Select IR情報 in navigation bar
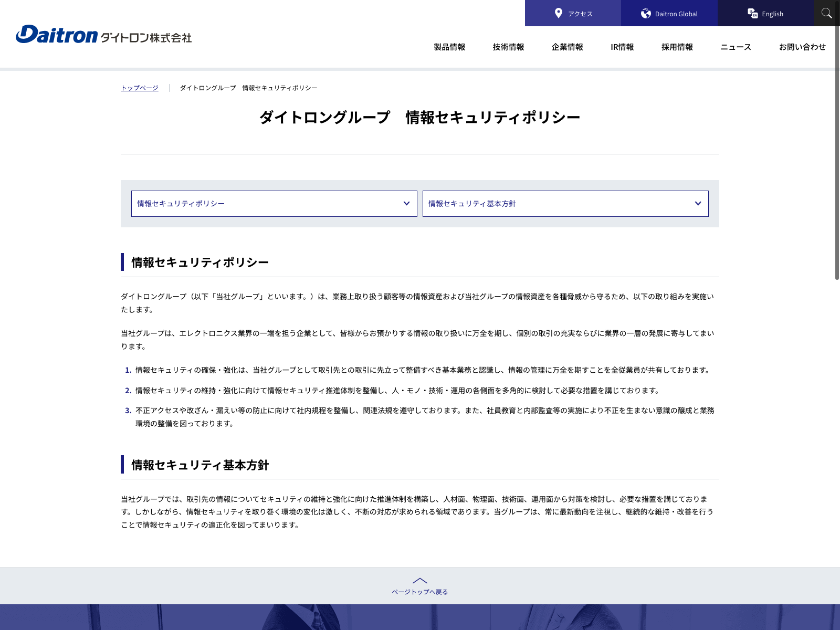The width and height of the screenshot is (840, 630). pos(622,47)
